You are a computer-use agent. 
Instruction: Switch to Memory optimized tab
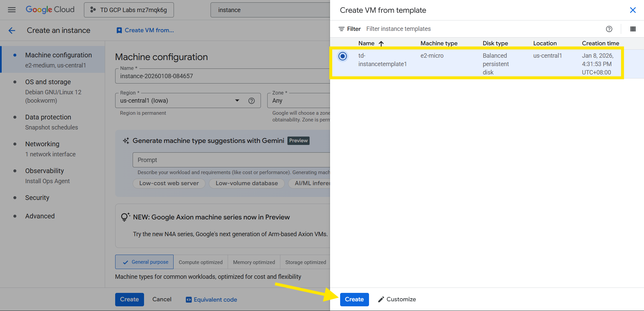click(x=254, y=262)
